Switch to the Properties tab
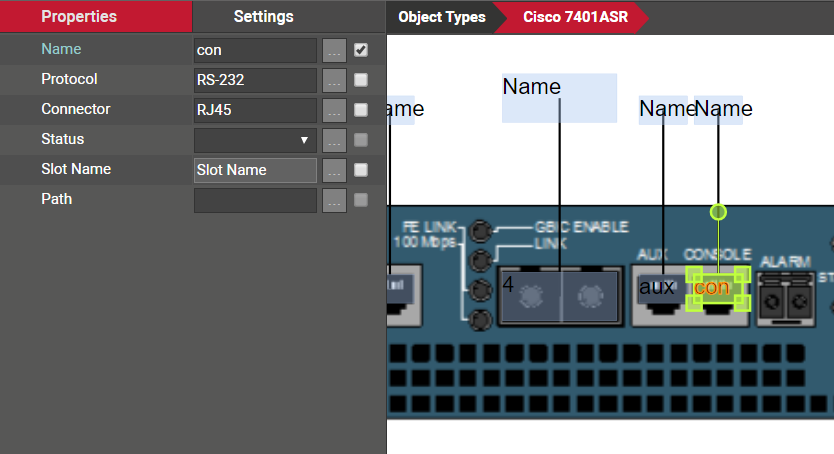Viewport: 834px width, 454px height. pos(79,17)
